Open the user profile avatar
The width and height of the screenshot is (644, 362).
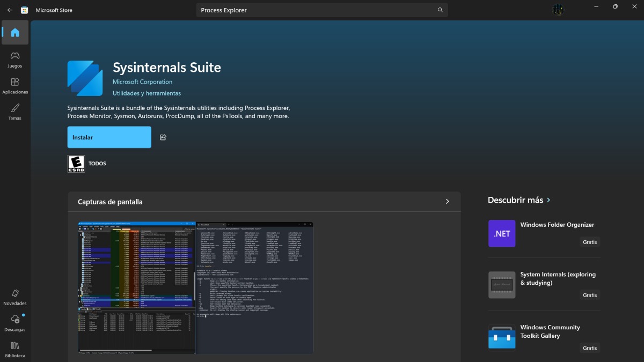point(558,10)
